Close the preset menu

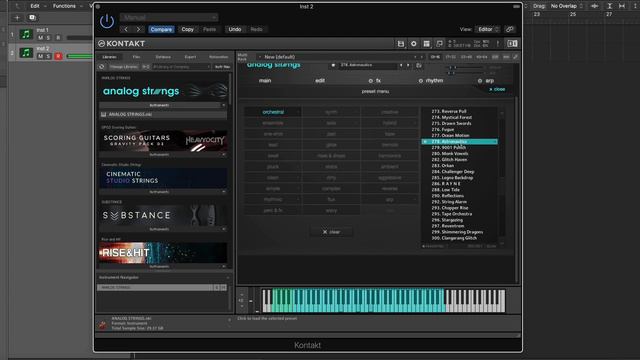[497, 89]
